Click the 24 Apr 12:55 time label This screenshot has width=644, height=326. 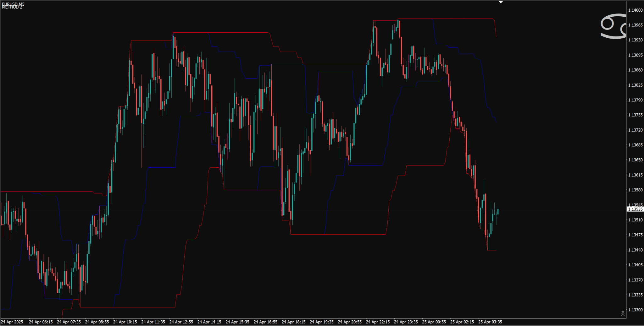[181, 322]
